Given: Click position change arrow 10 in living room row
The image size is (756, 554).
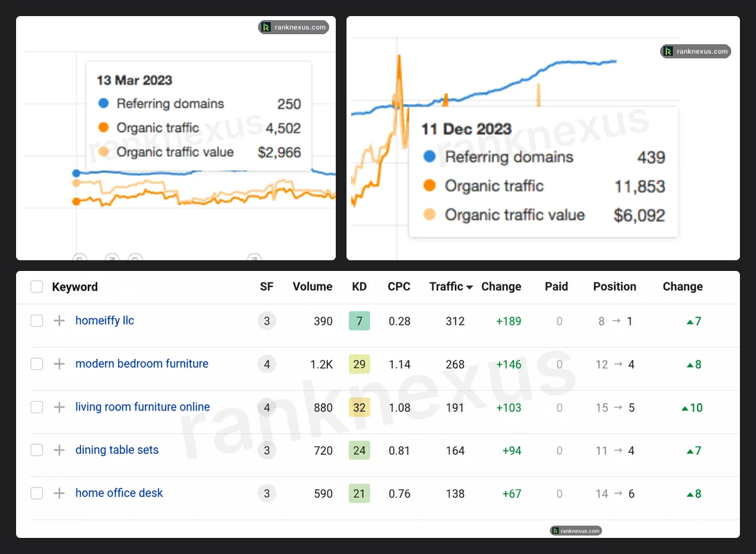Looking at the screenshot, I should [x=692, y=408].
